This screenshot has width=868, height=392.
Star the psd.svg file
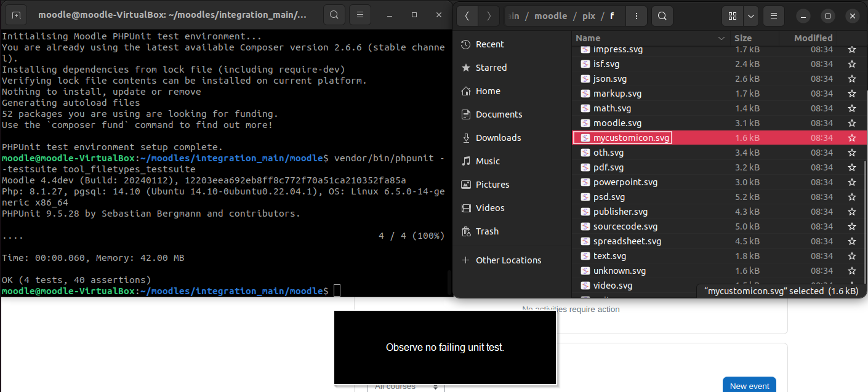852,197
